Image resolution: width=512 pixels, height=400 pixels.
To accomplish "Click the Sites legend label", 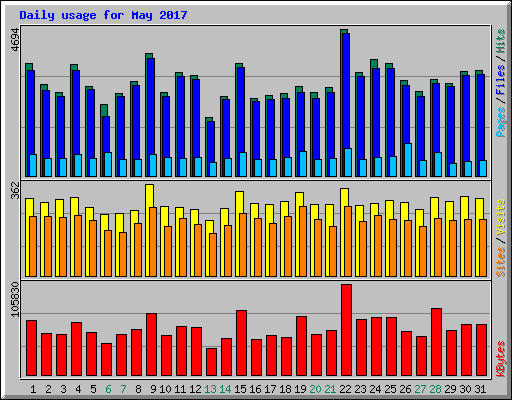I will tap(501, 262).
